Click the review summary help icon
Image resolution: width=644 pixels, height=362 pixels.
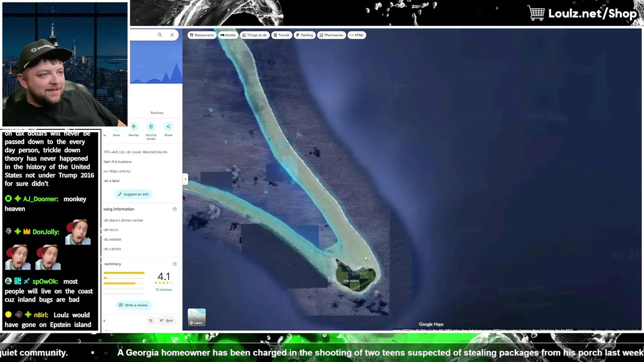175,264
